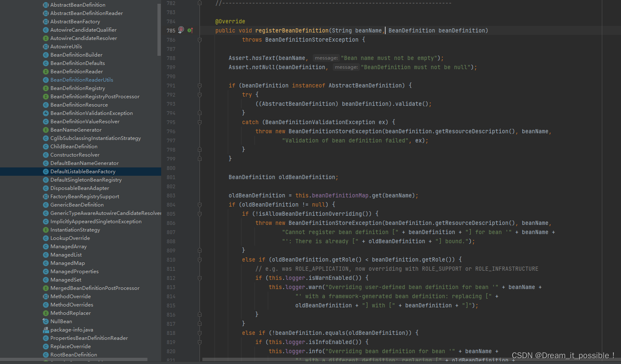Select BeanDefinitionRegistryPostProcessor
Screen dimensions: 621x364
click(95, 97)
